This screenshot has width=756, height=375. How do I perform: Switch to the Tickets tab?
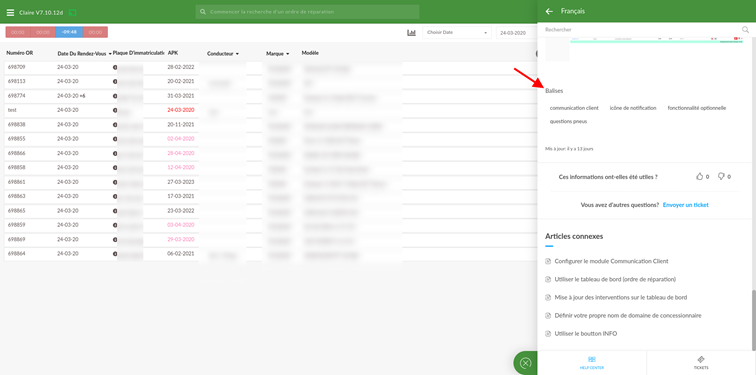coord(701,363)
